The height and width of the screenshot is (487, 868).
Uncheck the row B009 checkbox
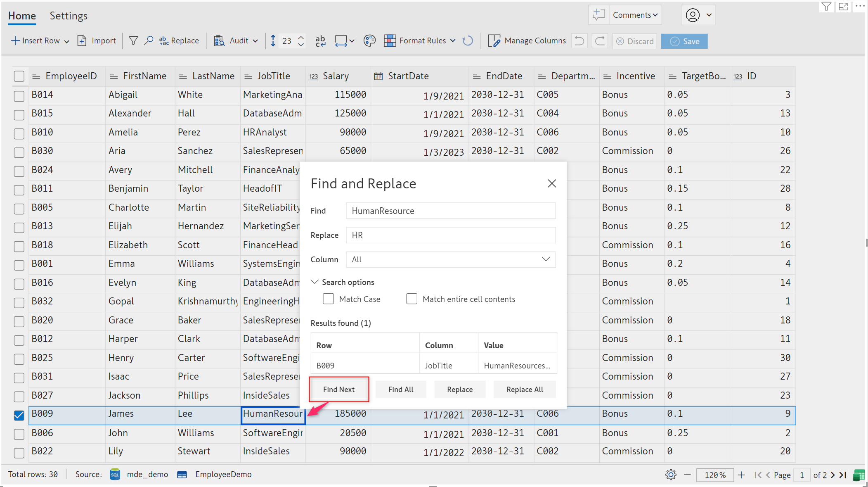point(19,416)
